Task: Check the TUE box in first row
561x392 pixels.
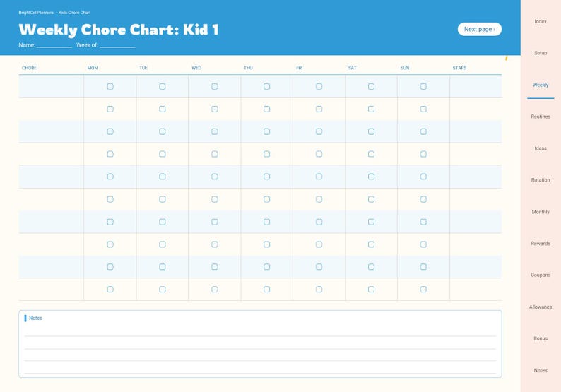Action: [162, 87]
